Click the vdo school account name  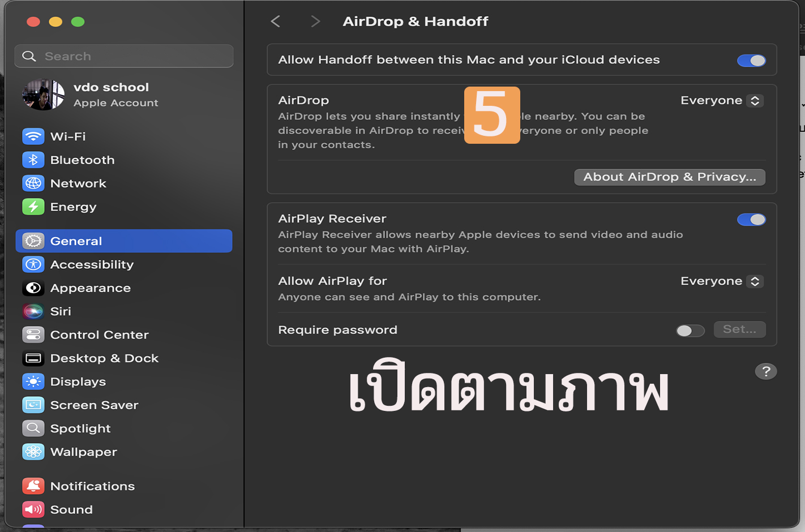coord(111,87)
